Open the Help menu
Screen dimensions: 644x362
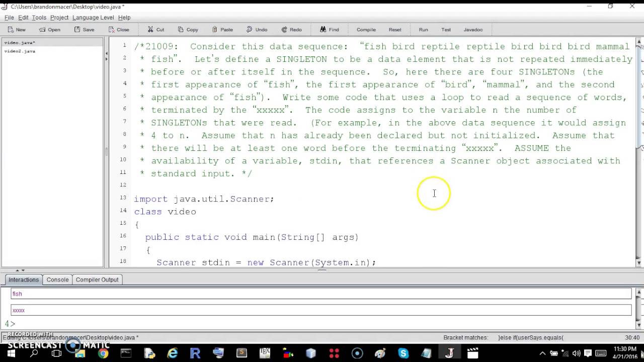(124, 18)
